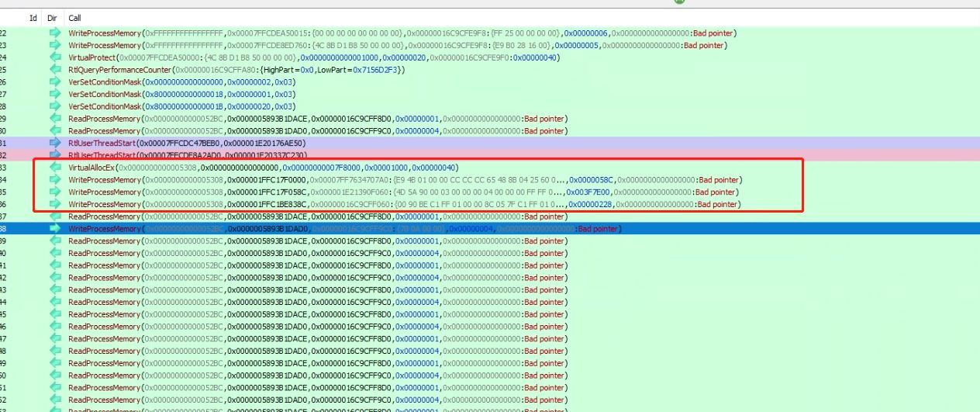Click the arrow icon on ReadProcessMemory row 45
The image size is (980, 412).
(x=55, y=314)
